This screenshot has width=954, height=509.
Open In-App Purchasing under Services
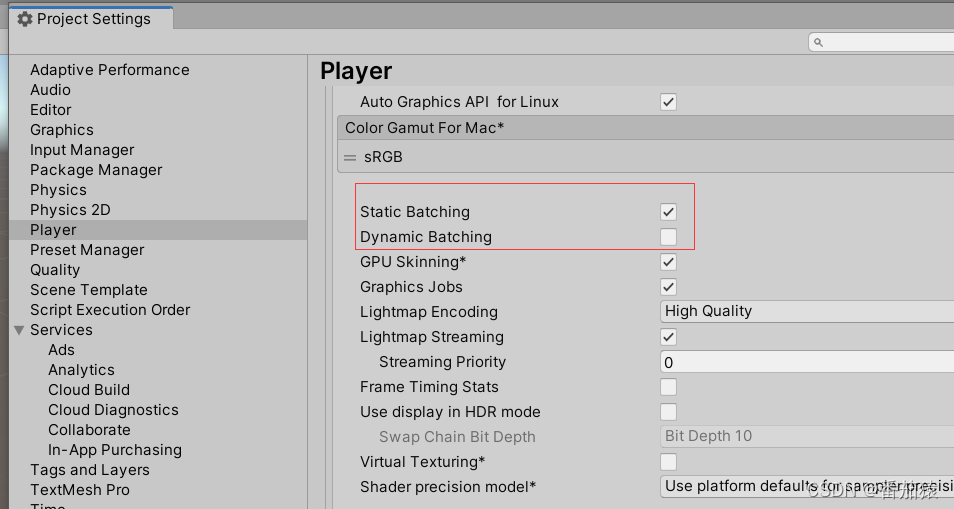115,450
